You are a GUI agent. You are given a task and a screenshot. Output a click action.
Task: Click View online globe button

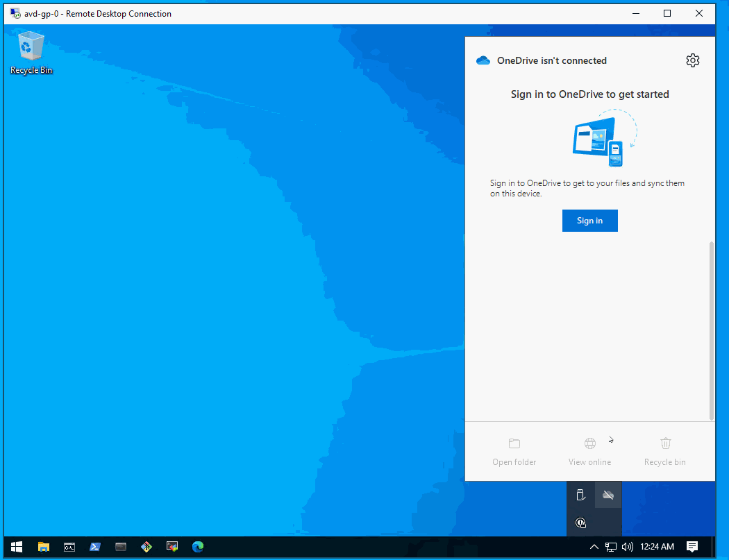click(x=589, y=452)
